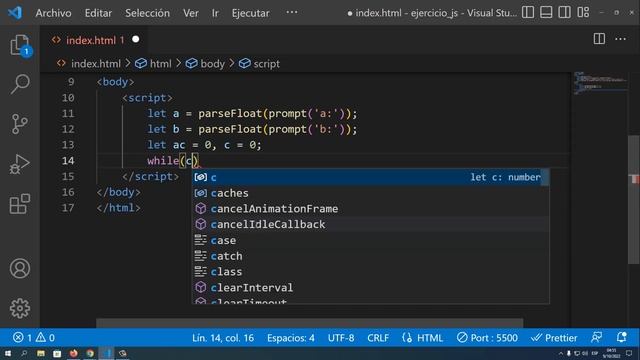Open the Customize Layout icon
Viewport: 640px width, 360px height.
[583, 13]
